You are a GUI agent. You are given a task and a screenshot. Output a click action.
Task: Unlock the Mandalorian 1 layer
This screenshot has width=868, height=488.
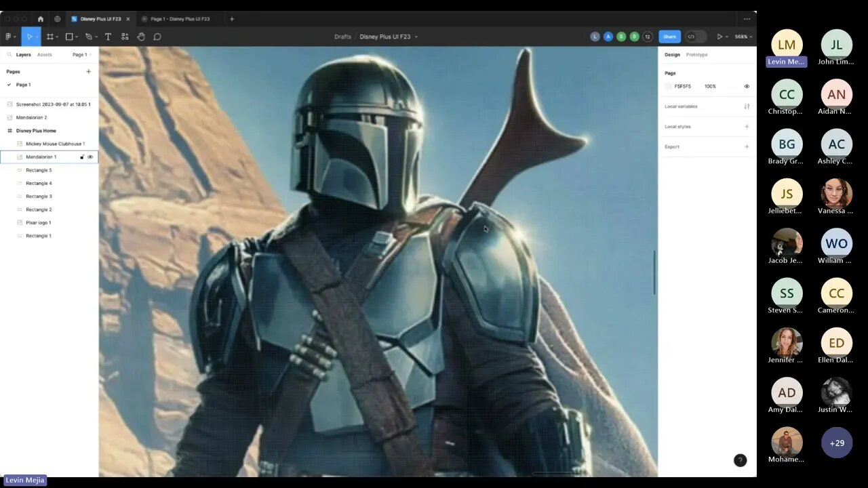click(x=82, y=157)
